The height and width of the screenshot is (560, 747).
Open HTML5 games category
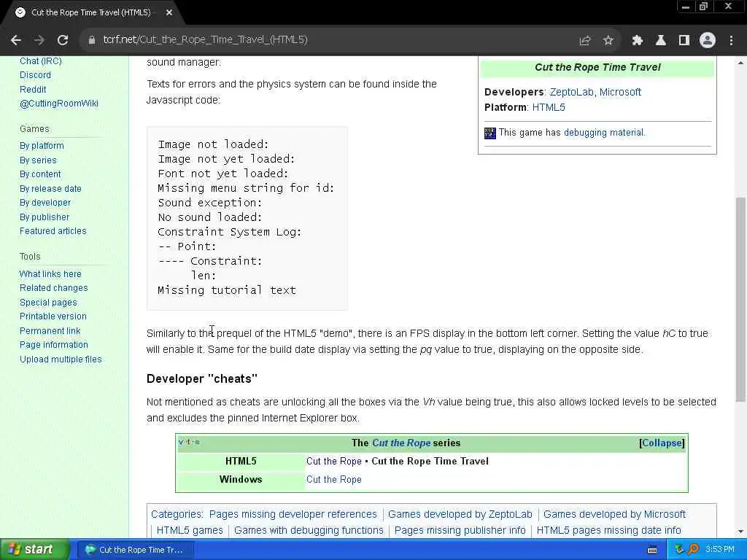190,531
